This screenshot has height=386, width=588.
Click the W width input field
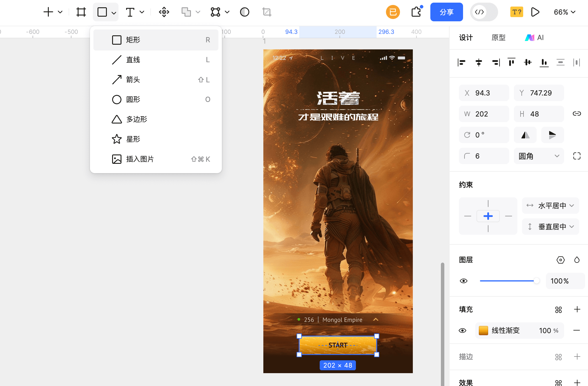pyautogui.click(x=484, y=114)
